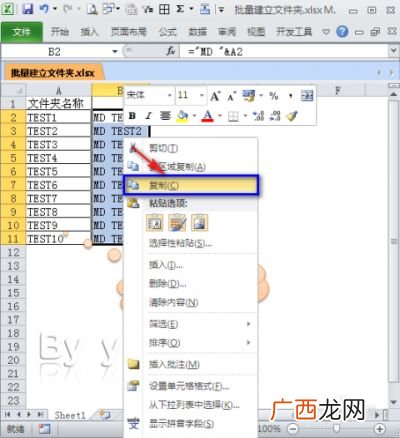Click the accounting number format icon
Image resolution: width=400 pixels, height=438 pixels.
coord(249,96)
